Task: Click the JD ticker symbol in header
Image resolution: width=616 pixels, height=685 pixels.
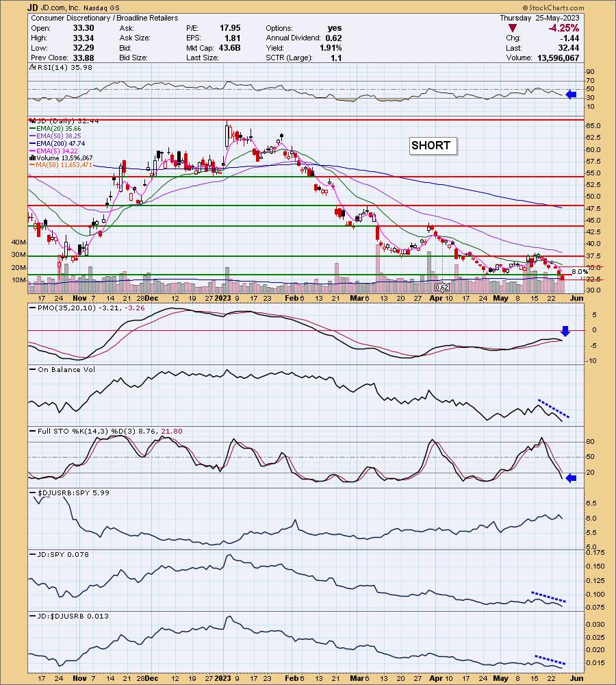Action: point(32,8)
